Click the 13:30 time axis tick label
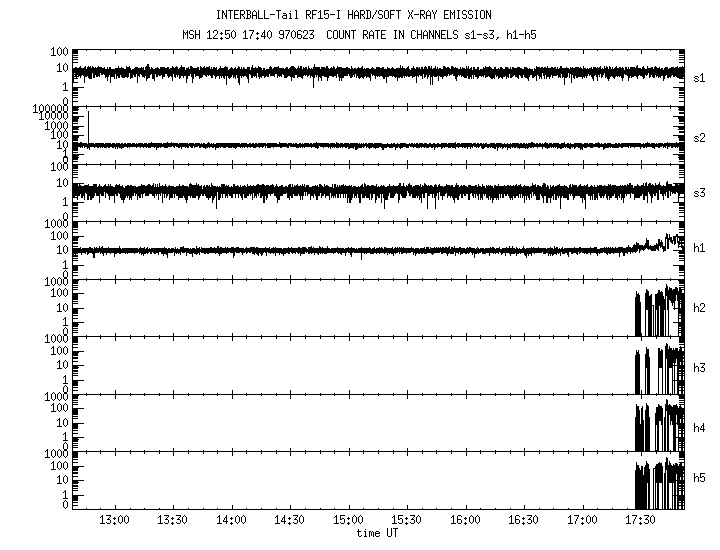The height and width of the screenshot is (550, 720). click(x=173, y=521)
